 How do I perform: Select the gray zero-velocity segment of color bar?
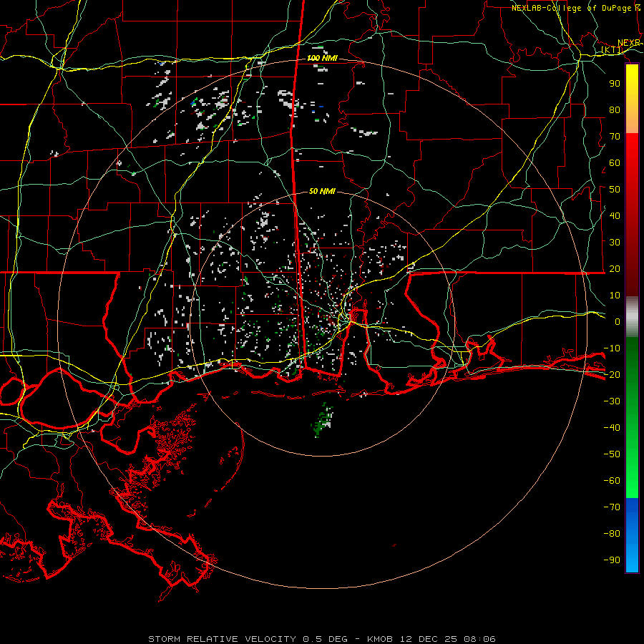point(632,317)
